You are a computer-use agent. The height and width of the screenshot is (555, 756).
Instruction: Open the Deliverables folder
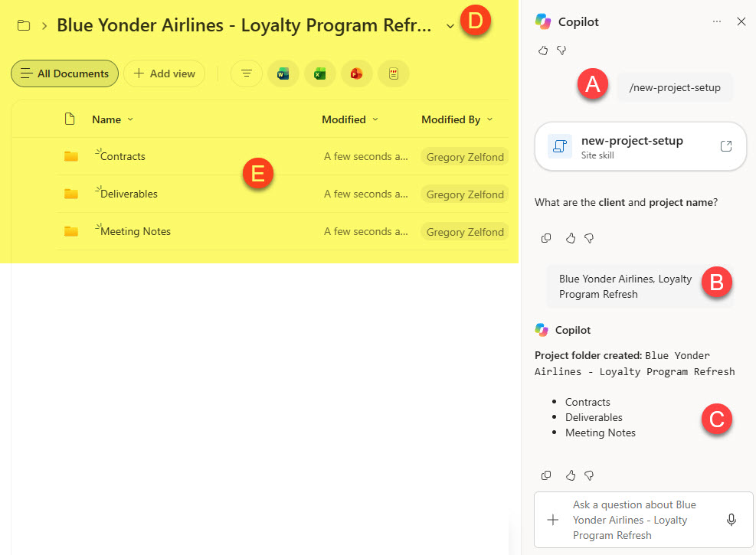(x=129, y=194)
